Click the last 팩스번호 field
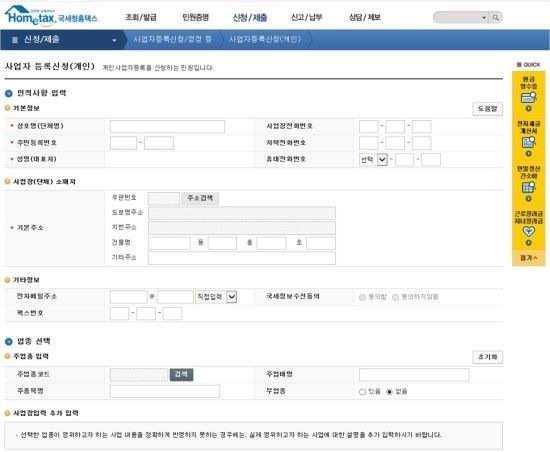 172,313
